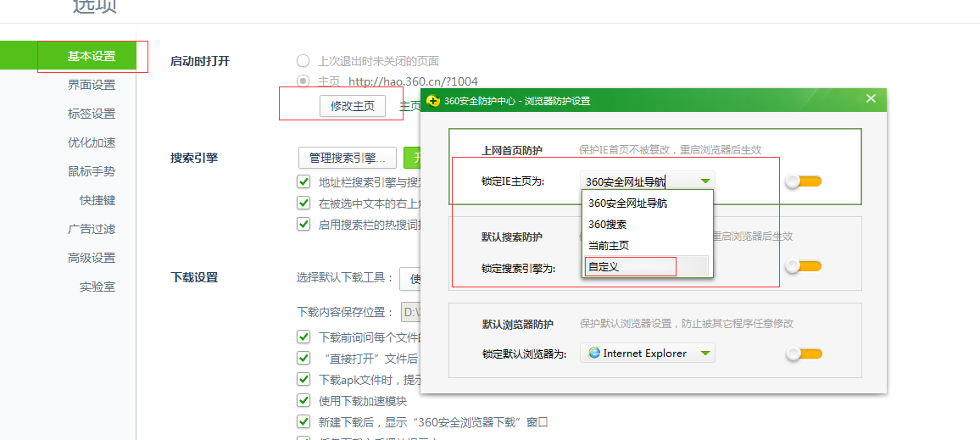Open 基本设置 in the sidebar
The image size is (980, 440).
(x=92, y=56)
